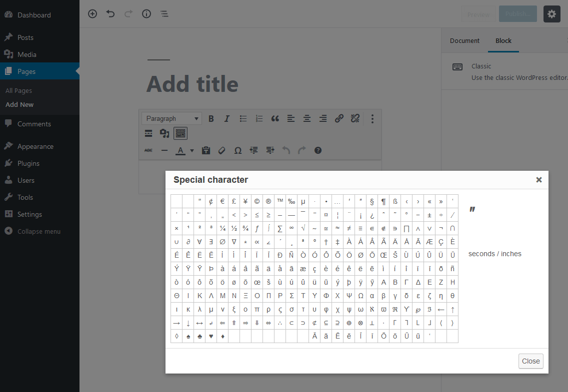Open the text color dropdown arrow
Image resolution: width=568 pixels, height=392 pixels.
tap(192, 151)
